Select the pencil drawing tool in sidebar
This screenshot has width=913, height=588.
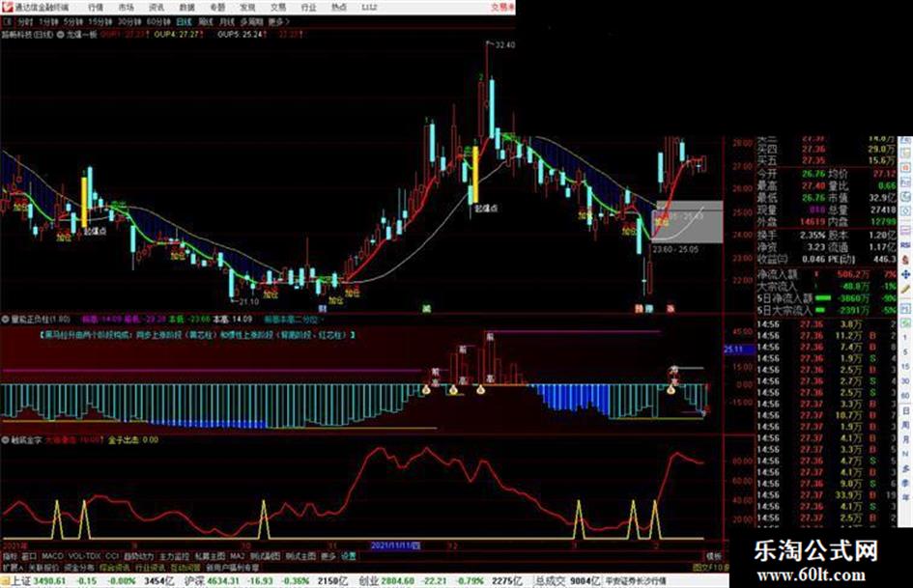click(x=905, y=289)
